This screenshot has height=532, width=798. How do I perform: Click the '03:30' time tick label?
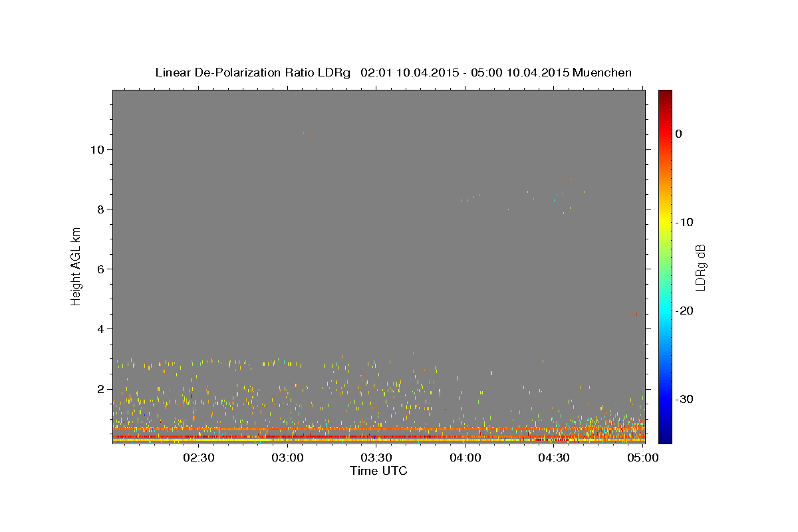click(x=376, y=458)
